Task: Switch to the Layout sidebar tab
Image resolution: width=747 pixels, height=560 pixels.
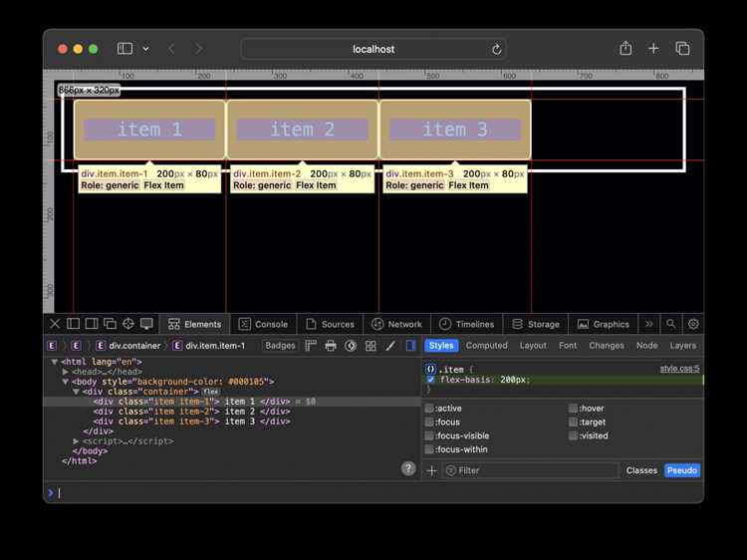Action: [x=533, y=346]
